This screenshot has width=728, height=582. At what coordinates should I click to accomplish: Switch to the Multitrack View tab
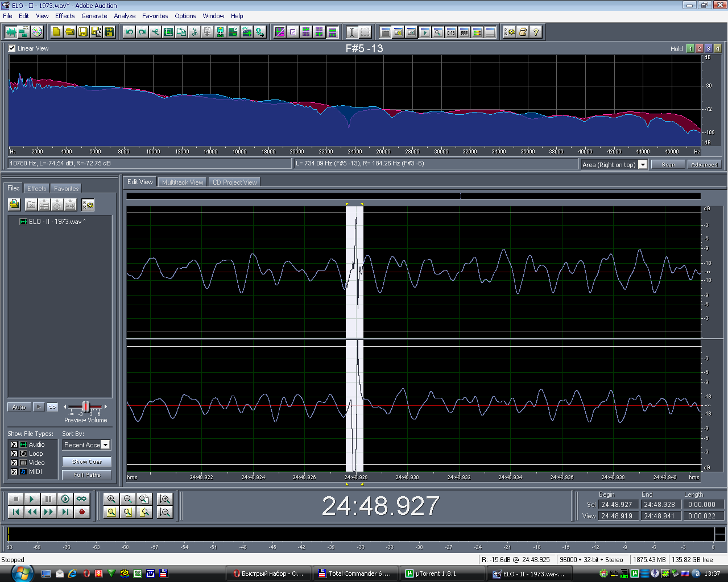183,182
